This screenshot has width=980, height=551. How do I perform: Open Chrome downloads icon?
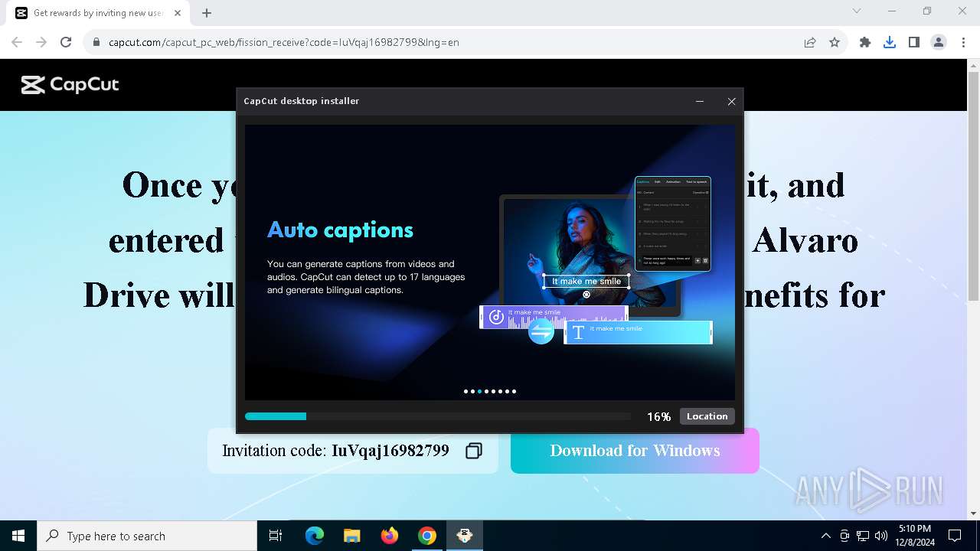coord(890,42)
